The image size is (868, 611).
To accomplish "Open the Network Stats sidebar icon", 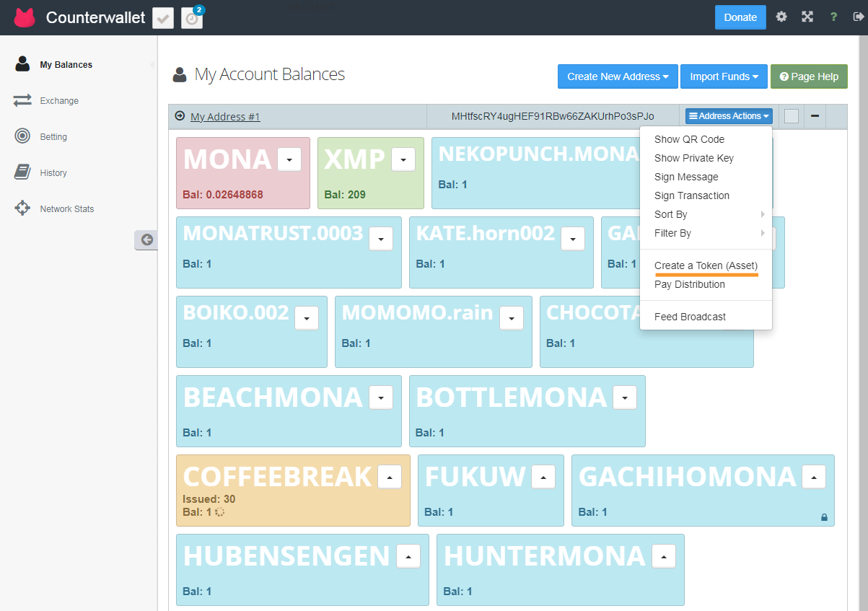I will pos(22,208).
